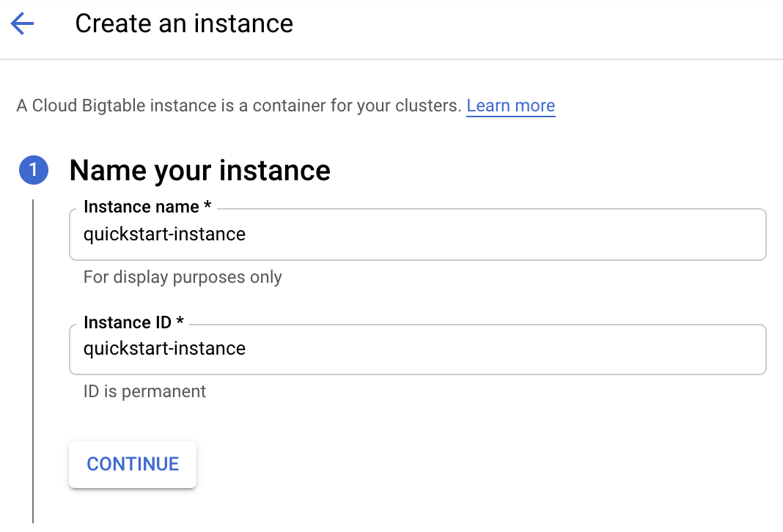Image resolution: width=783 pixels, height=532 pixels.
Task: Go back using the blue arrow icon
Action: point(22,23)
